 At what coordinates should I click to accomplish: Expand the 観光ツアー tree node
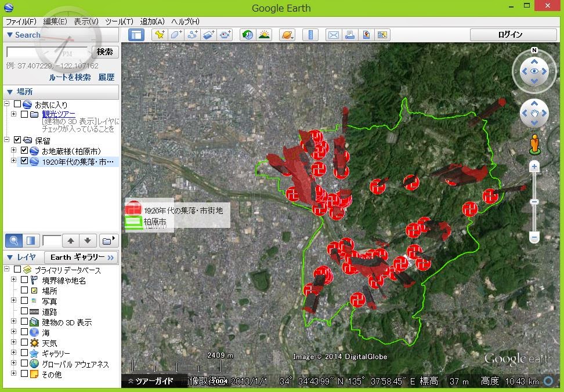14,114
